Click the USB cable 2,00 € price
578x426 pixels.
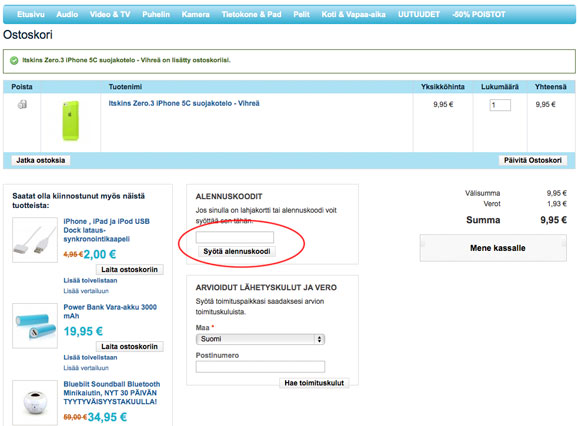click(x=100, y=254)
